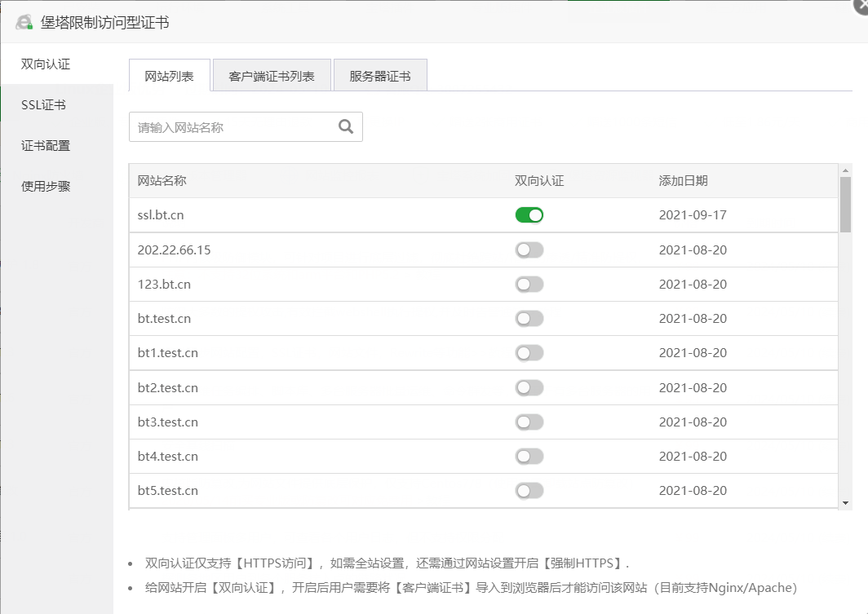The width and height of the screenshot is (868, 614).
Task: Enable the switch for bt1.test.cn
Action: click(x=529, y=352)
